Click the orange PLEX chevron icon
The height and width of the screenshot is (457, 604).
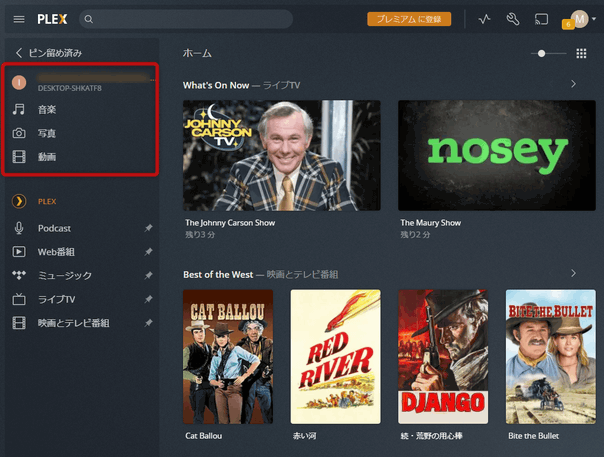pyautogui.click(x=19, y=201)
